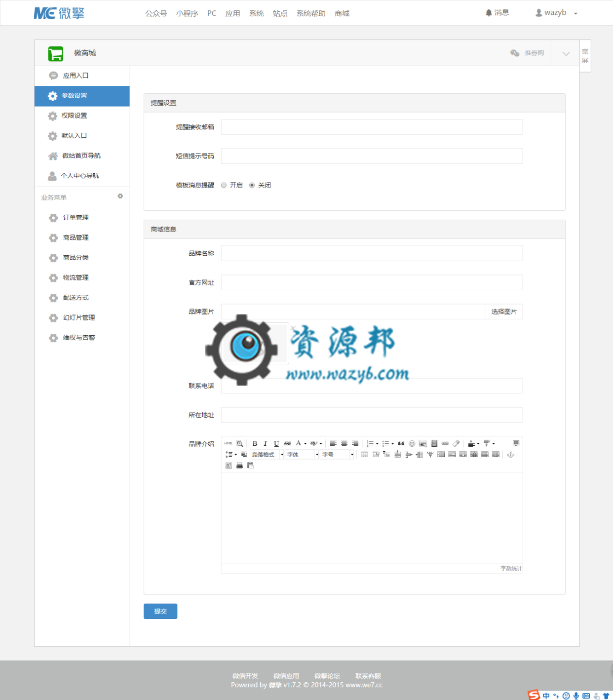Open soft keyboard in input method bar
Screen dimensions: 613x700
click(586, 696)
